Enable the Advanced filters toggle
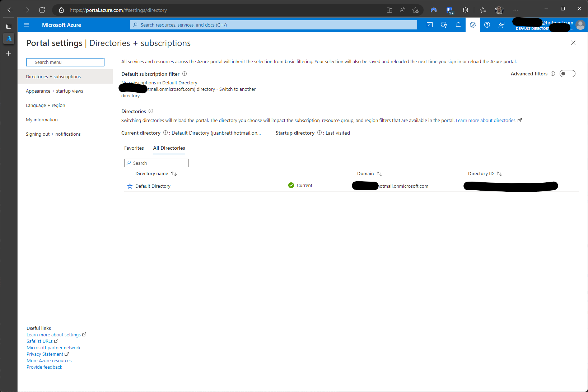Image resolution: width=588 pixels, height=392 pixels. pyautogui.click(x=568, y=74)
